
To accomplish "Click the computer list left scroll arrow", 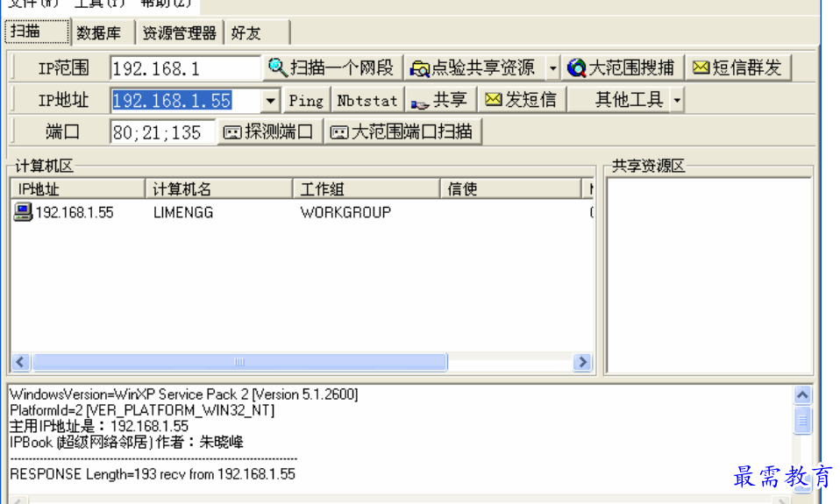I will click(20, 362).
